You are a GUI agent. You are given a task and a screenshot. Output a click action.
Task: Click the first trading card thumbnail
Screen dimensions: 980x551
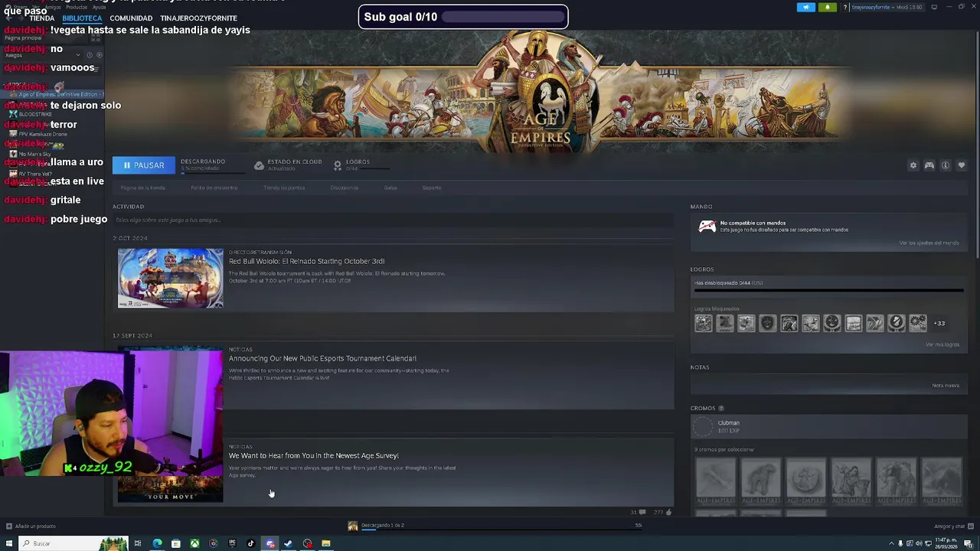point(715,481)
